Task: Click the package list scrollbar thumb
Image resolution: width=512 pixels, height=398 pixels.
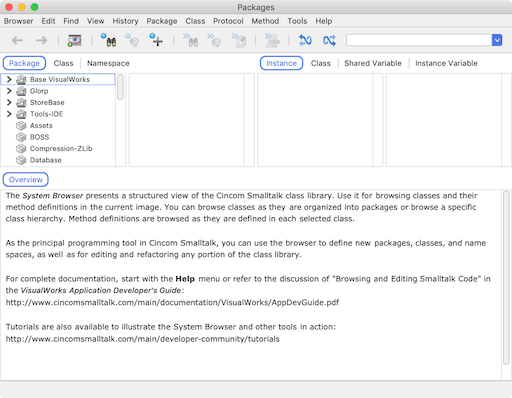Action: (120, 87)
